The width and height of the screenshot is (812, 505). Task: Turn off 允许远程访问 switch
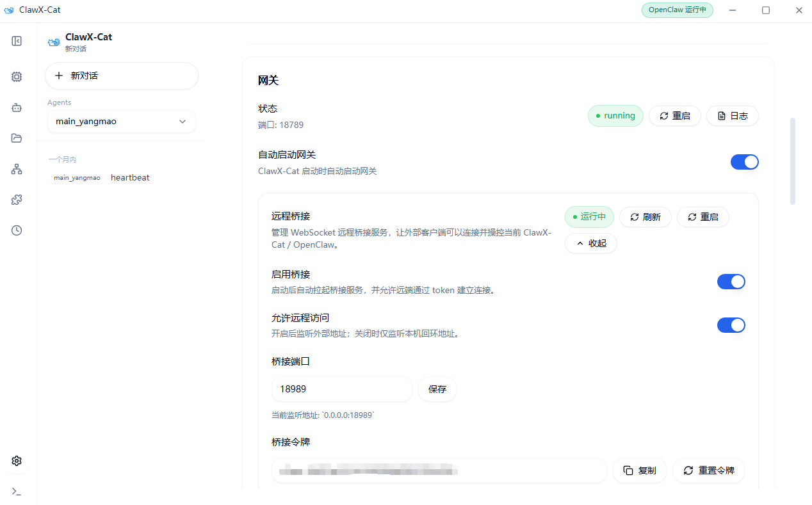[731, 325]
